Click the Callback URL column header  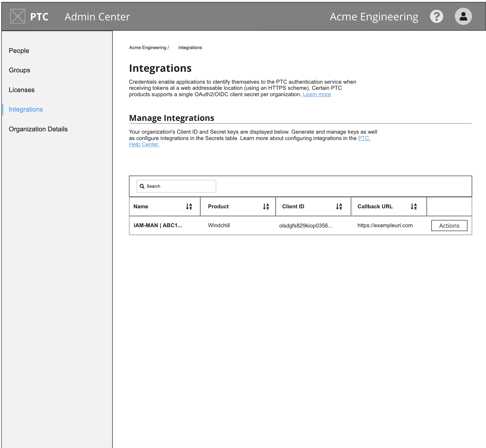coord(389,207)
